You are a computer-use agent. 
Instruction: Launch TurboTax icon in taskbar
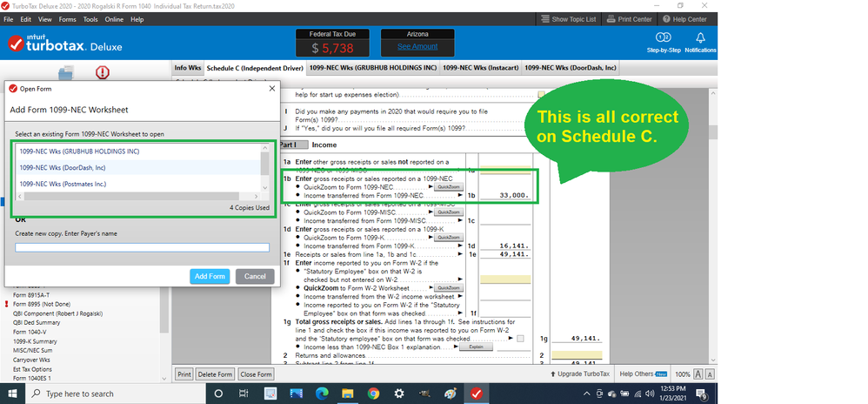[477, 394]
